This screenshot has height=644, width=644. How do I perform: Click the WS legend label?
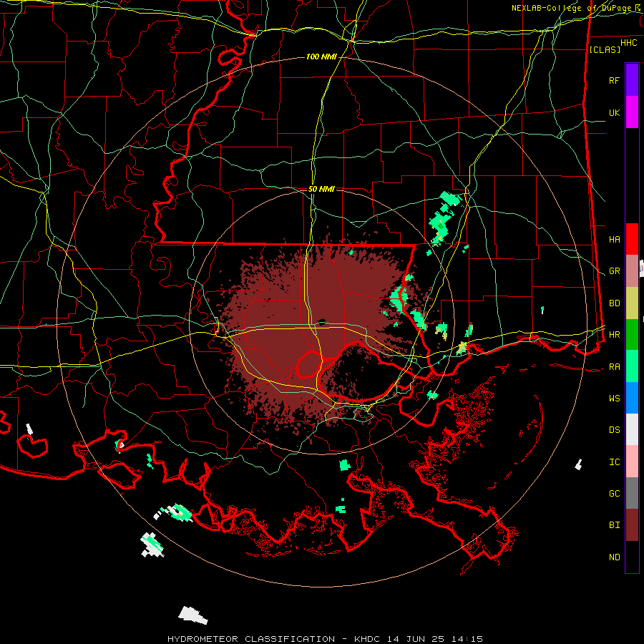coord(614,398)
